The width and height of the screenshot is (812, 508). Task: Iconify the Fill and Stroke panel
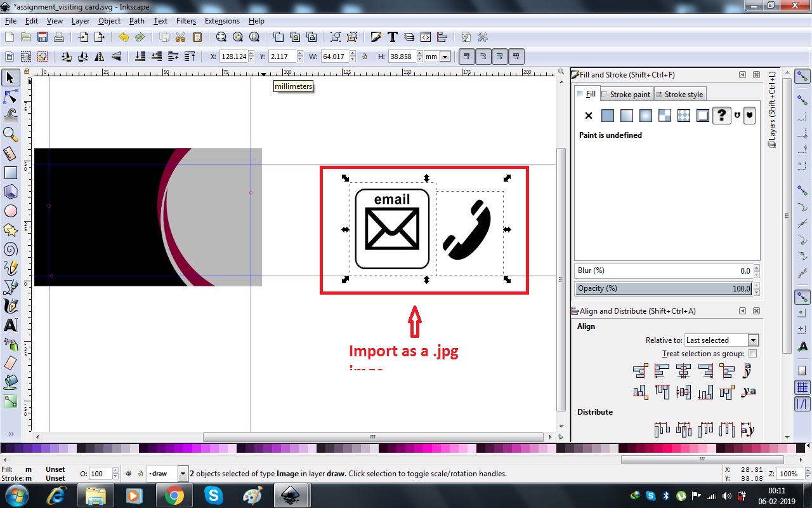pos(742,74)
